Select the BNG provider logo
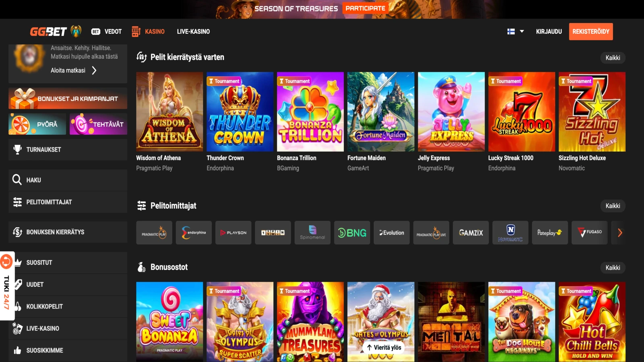 [x=352, y=233]
